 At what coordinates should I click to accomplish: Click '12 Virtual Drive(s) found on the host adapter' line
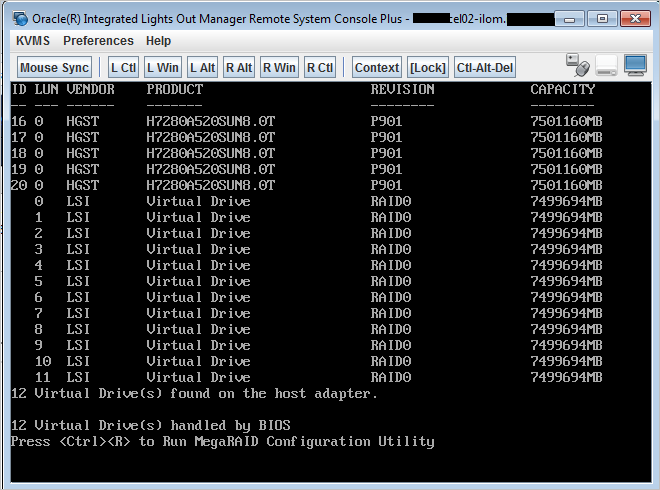(194, 393)
